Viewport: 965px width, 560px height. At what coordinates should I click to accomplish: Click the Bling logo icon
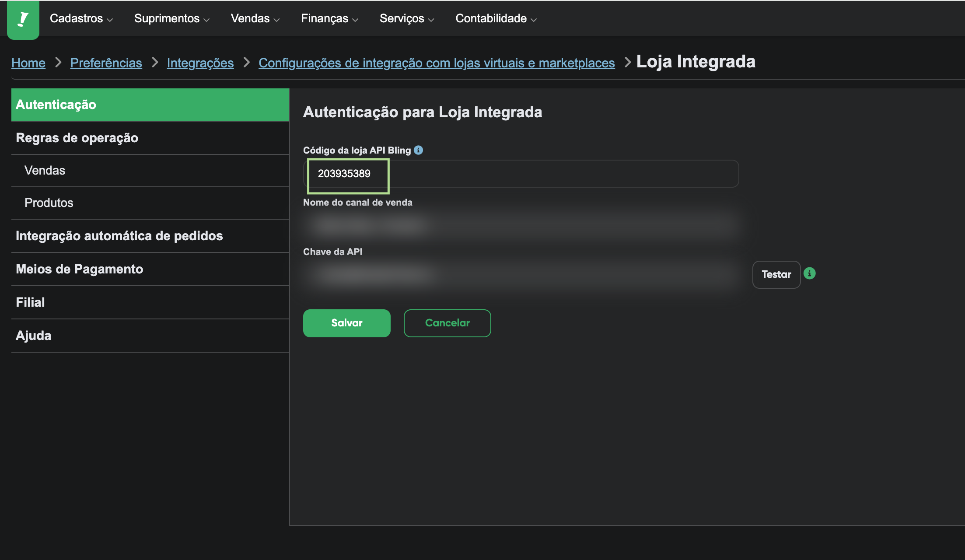click(x=23, y=20)
